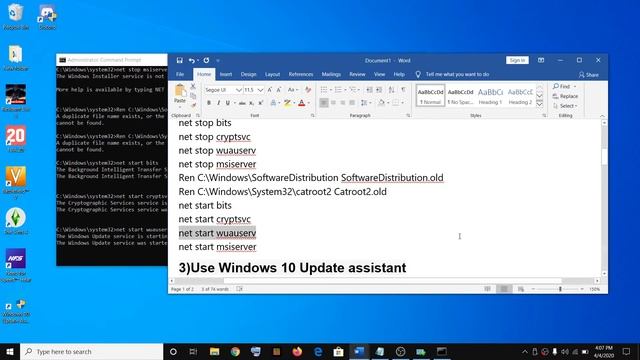640x360 pixels.
Task: Switch to the Review tab
Action: click(x=357, y=74)
